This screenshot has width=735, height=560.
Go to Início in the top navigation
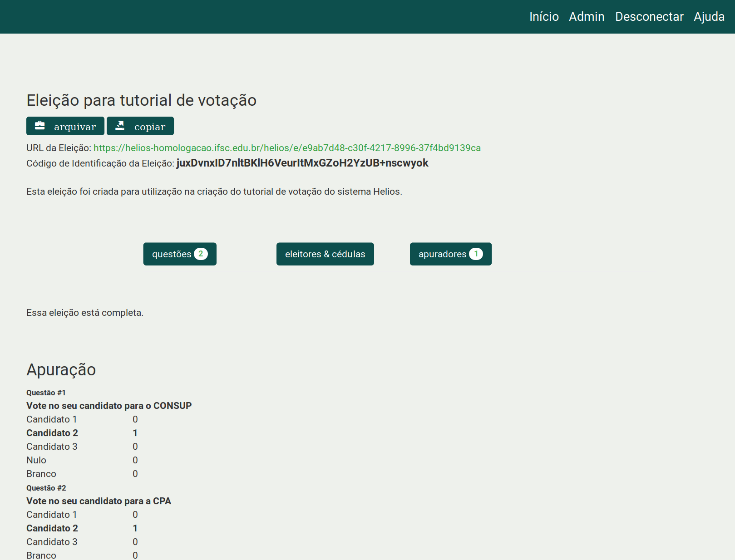(x=544, y=17)
